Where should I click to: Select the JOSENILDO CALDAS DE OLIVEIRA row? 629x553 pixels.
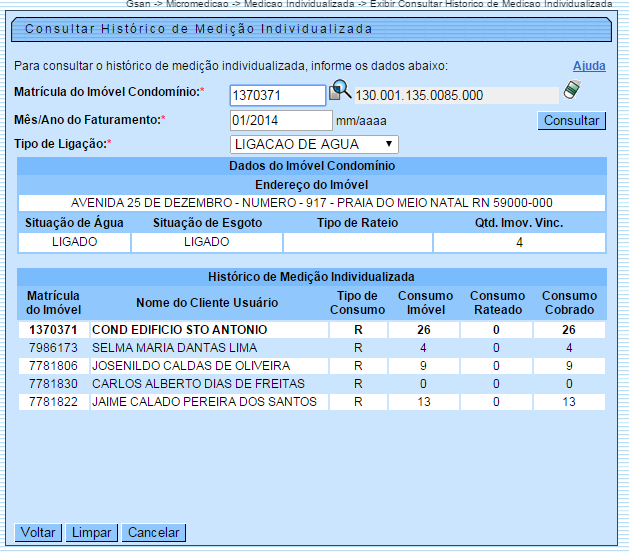tap(190, 366)
